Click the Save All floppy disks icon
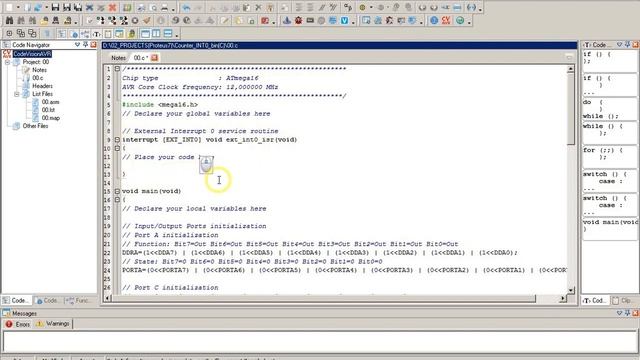 [78, 7]
